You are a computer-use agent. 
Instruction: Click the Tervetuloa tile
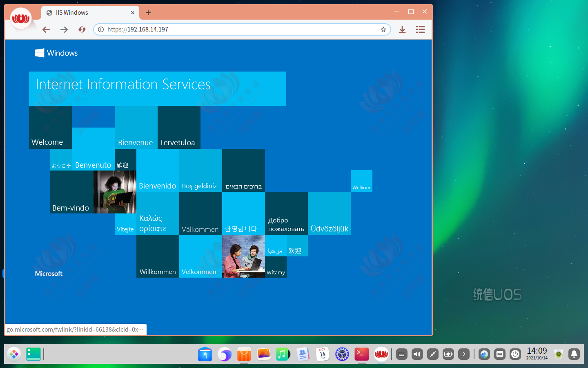179,127
